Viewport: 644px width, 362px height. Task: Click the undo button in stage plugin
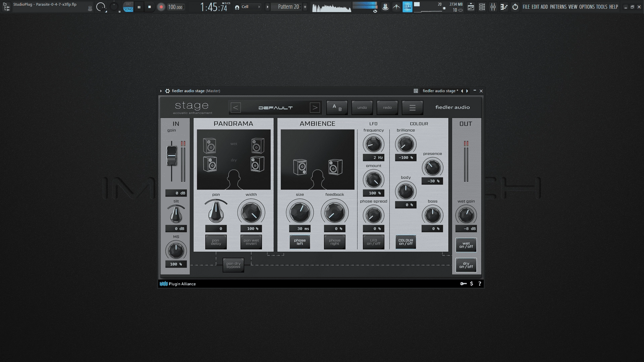coord(362,108)
